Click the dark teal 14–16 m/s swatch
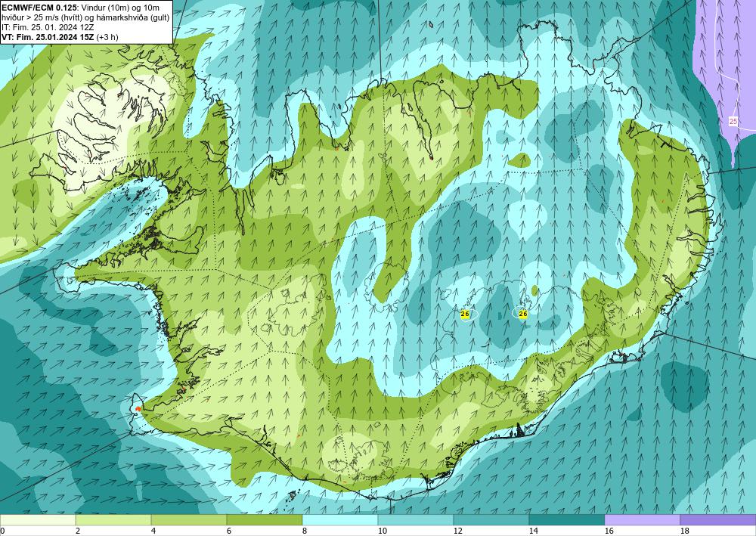The width and height of the screenshot is (756, 536). point(567,519)
